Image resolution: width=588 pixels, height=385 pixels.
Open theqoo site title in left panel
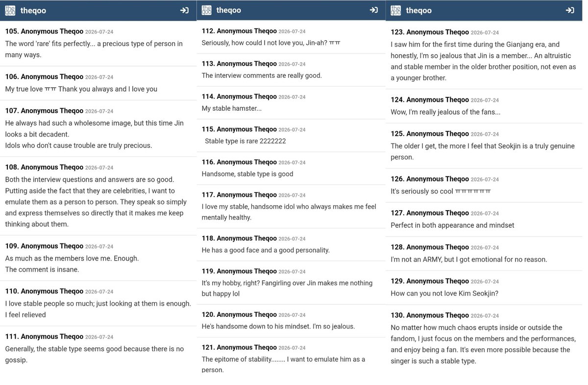tap(32, 10)
